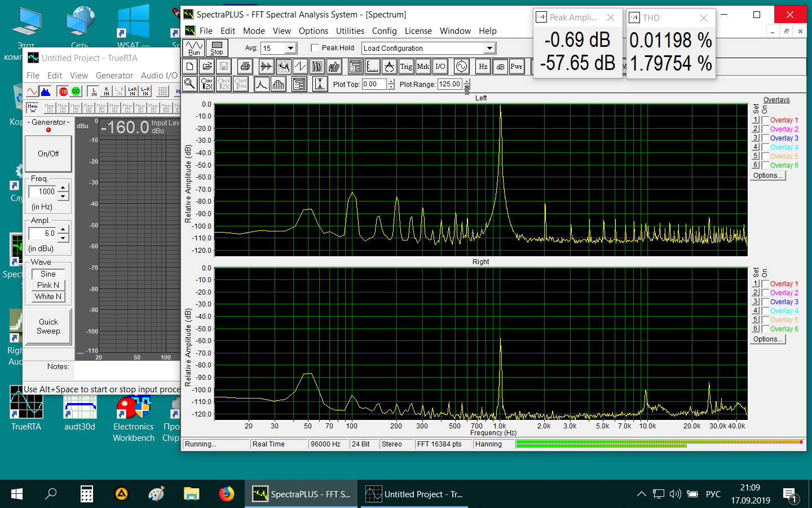The image size is (812, 508).
Task: Open Firefox from the Windows taskbar
Action: 227,494
